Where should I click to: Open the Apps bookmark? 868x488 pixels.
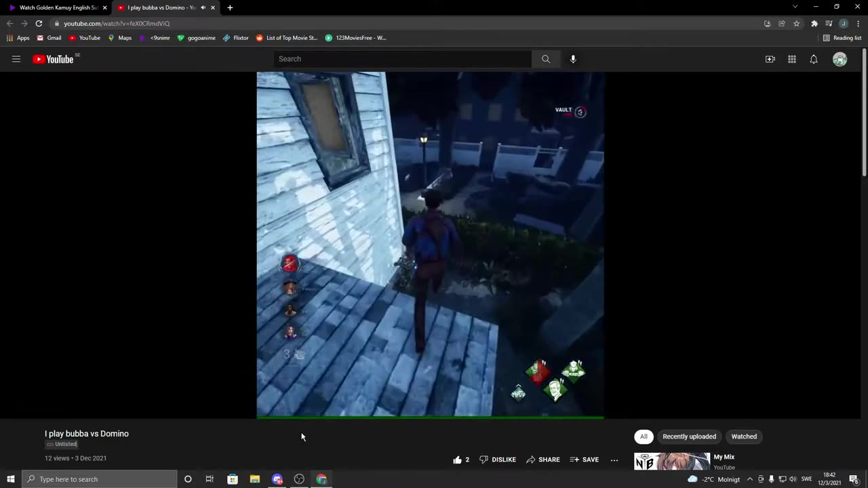[18, 38]
